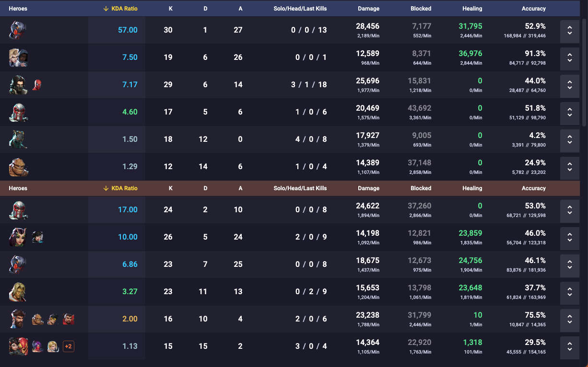
Task: Click the Mister Fantastic hero icon
Action: [18, 319]
